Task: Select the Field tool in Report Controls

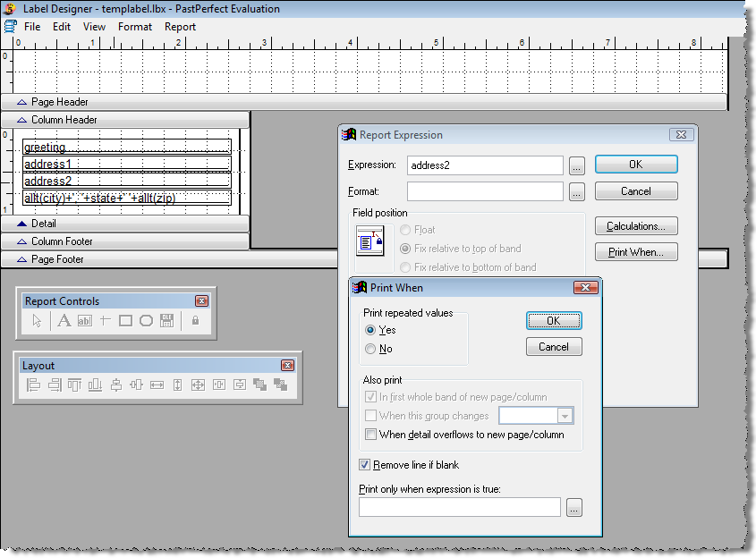Action: coord(84,320)
